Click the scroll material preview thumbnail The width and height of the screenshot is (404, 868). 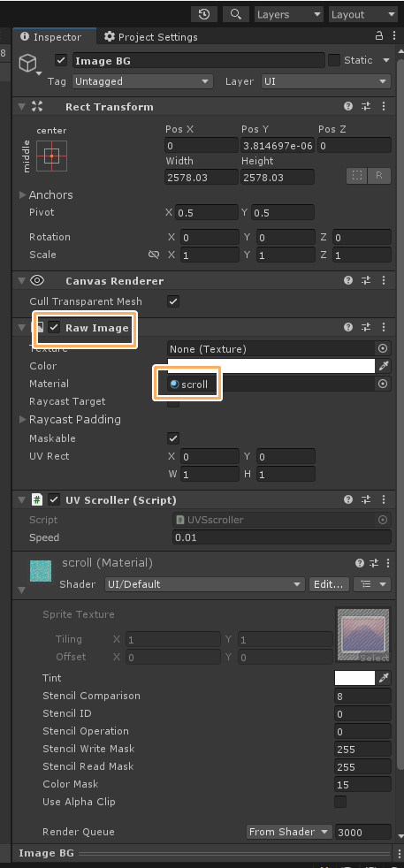(x=41, y=571)
